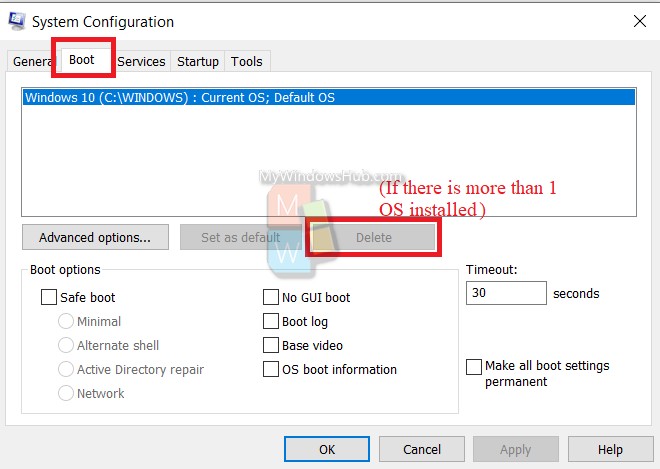This screenshot has height=469, width=660.
Task: Confirm with the OK button
Action: point(327,449)
